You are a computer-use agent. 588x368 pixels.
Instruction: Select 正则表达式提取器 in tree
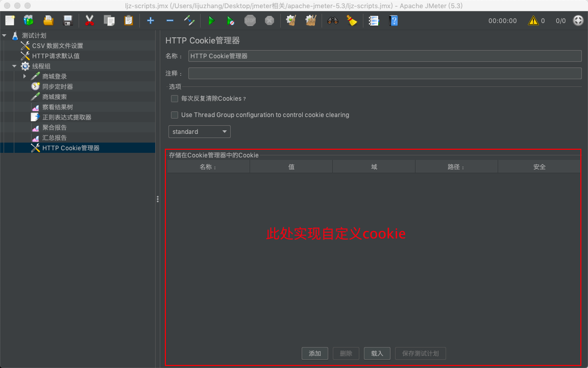point(67,117)
